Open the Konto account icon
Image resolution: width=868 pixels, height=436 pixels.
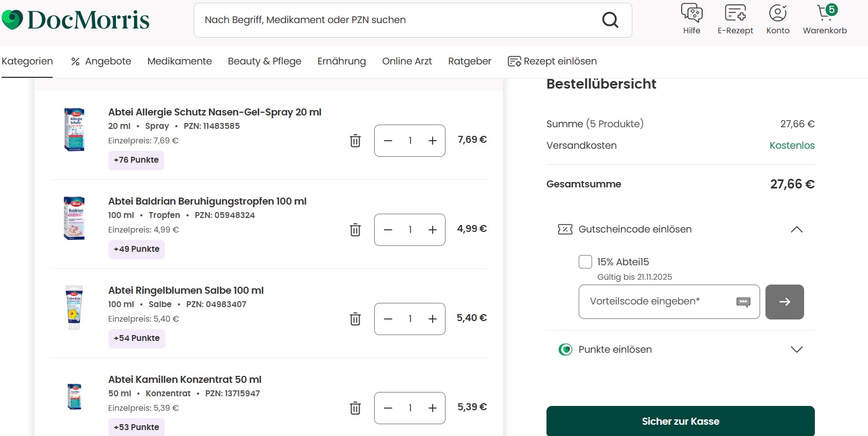click(777, 13)
